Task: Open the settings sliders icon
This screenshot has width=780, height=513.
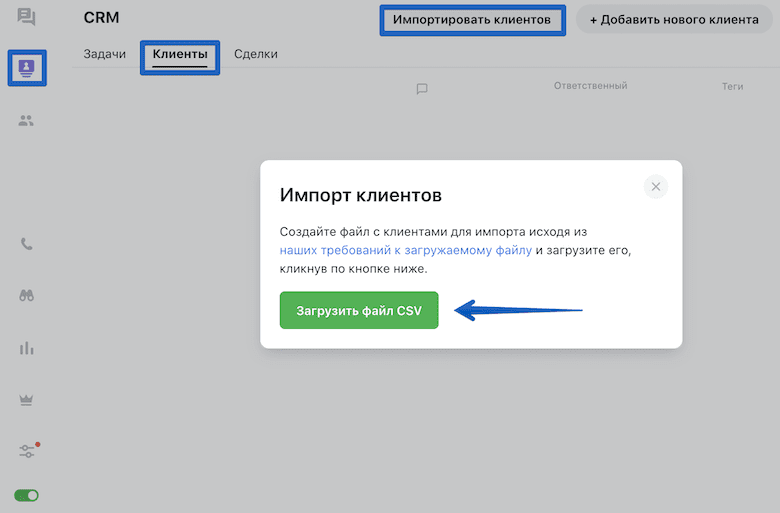Action: pyautogui.click(x=27, y=451)
